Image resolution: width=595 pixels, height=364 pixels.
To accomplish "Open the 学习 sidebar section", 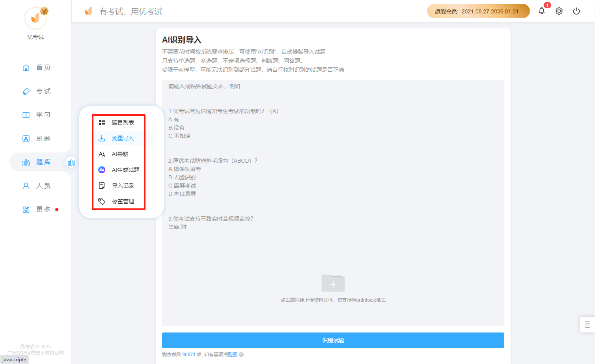I will (x=43, y=115).
